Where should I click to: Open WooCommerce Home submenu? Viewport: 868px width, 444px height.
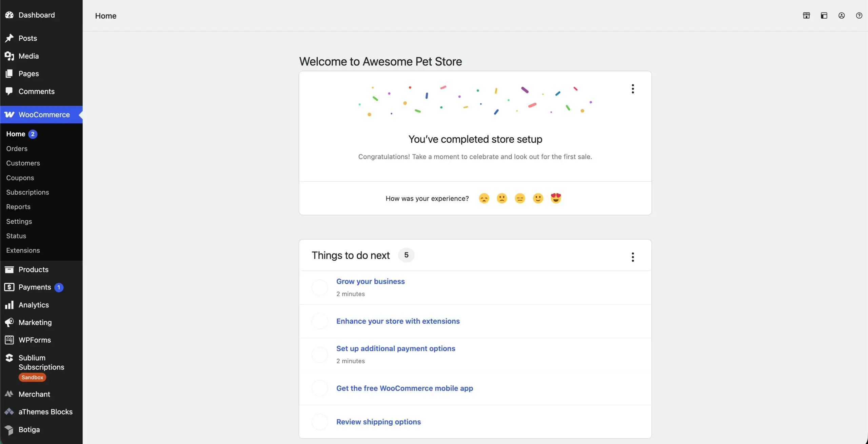coord(16,134)
